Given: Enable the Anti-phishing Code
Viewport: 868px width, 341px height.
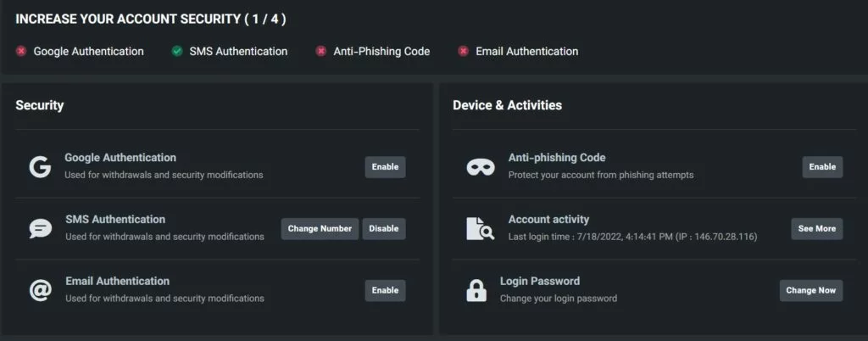Looking at the screenshot, I should click(822, 167).
